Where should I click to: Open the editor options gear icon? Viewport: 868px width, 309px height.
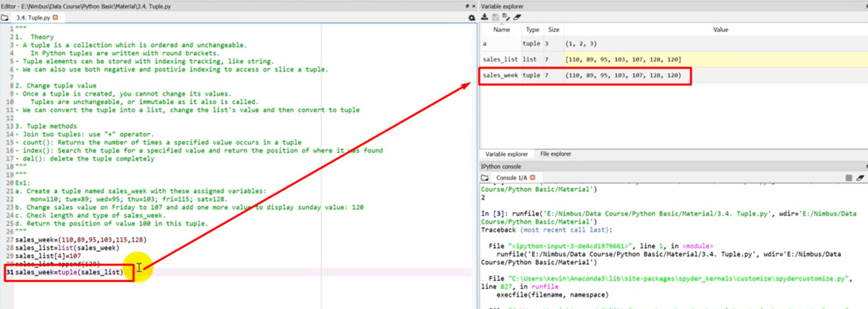pyautogui.click(x=472, y=17)
